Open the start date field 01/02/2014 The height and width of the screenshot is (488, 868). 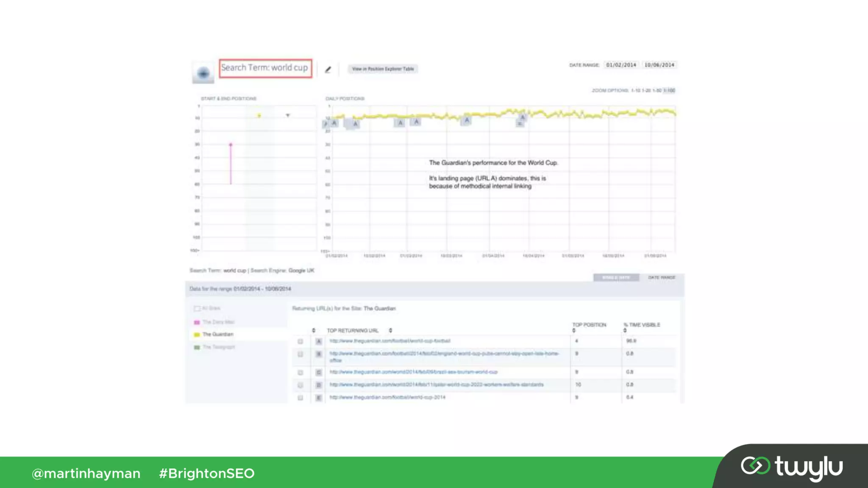pyautogui.click(x=621, y=65)
